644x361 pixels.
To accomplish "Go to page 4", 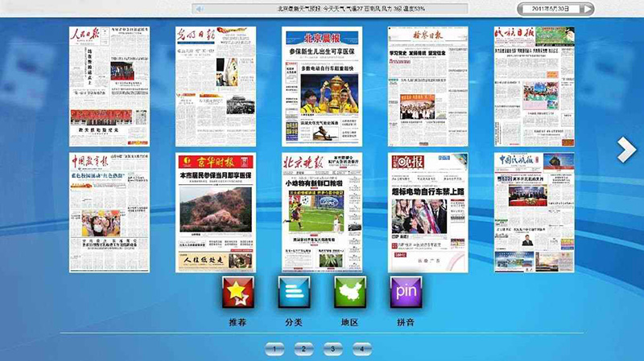I will click(x=361, y=349).
